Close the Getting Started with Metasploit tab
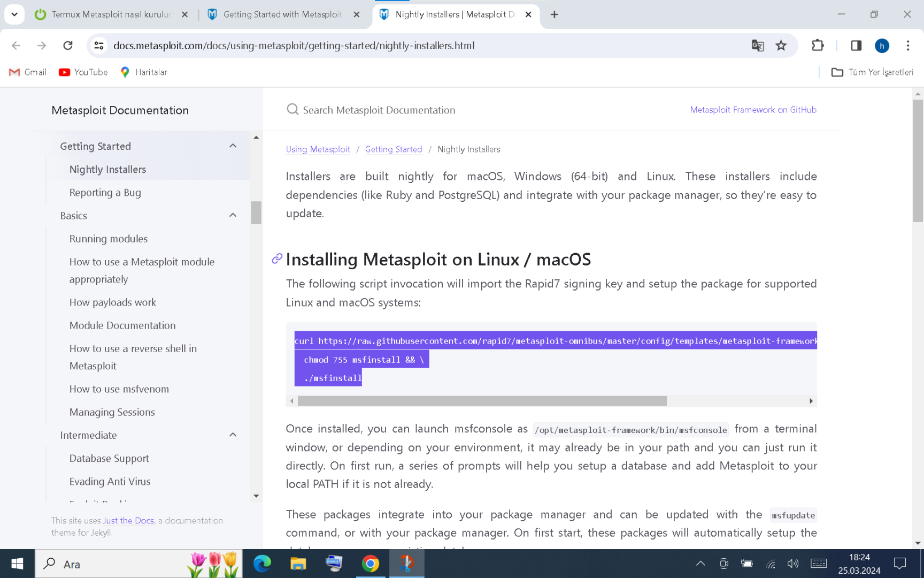Viewport: 924px width, 578px height. (357, 14)
